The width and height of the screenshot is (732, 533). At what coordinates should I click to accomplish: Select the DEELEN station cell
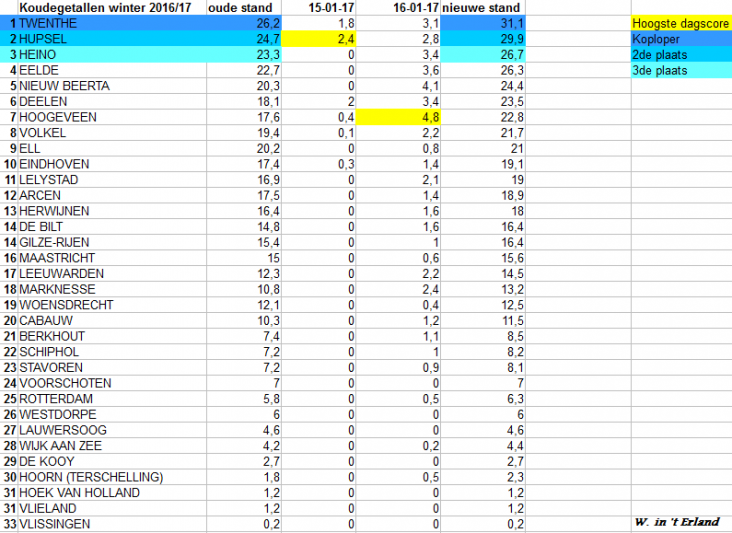(112, 101)
